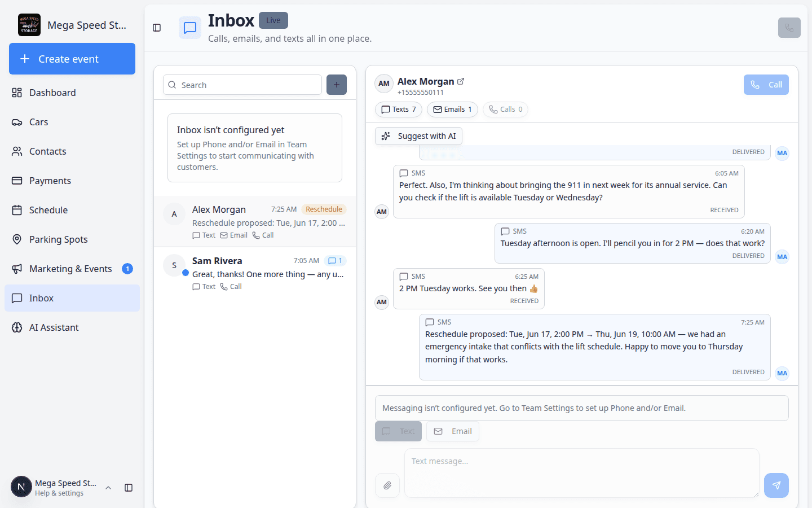Click the Text icon under Sam Rivera's conversation
Screen dimensions: 812x508
coord(196,287)
